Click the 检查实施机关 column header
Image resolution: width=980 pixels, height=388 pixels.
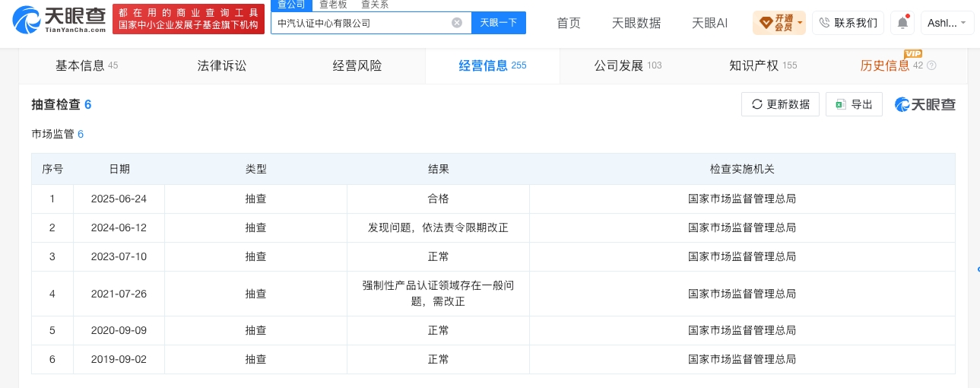742,169
